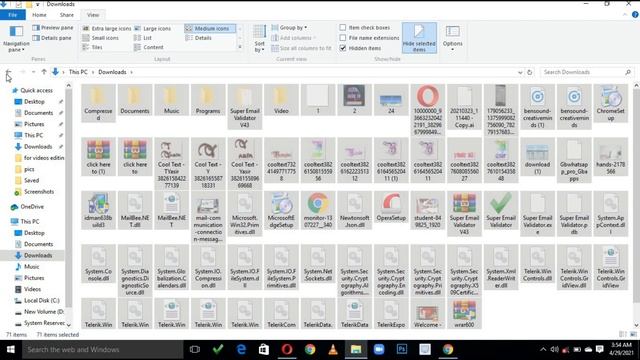Click taskbar search box
The height and width of the screenshot is (360, 640).
coord(102,349)
